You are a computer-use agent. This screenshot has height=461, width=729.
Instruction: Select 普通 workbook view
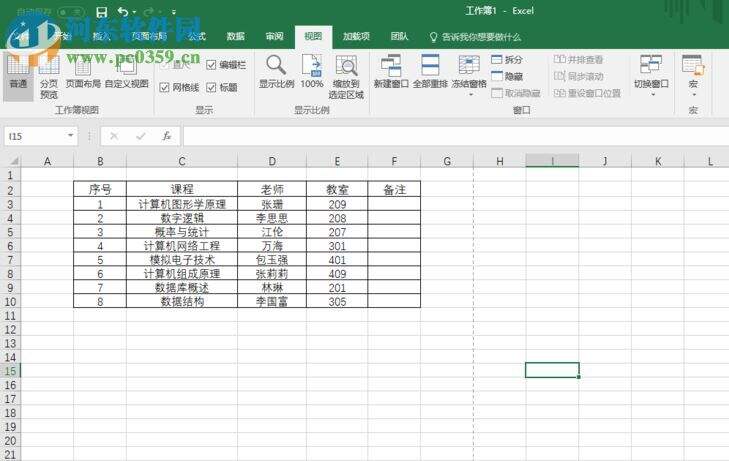point(18,75)
